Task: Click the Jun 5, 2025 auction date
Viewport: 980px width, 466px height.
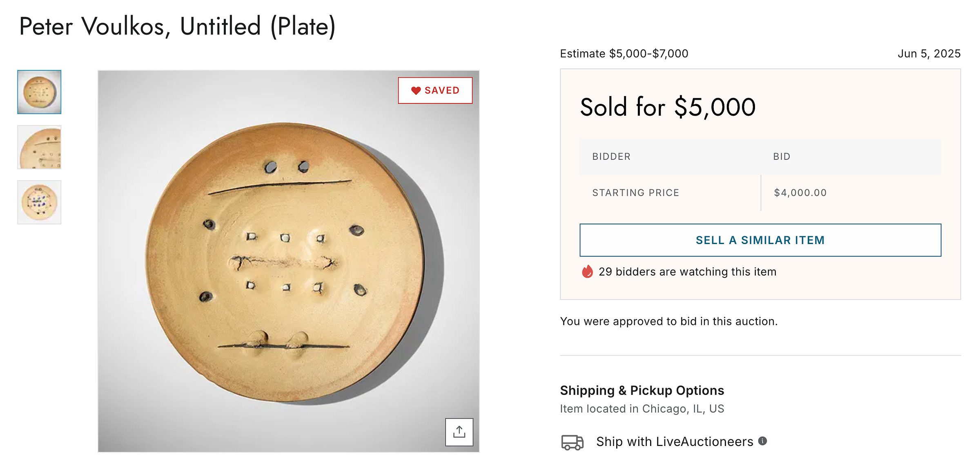Action: pos(929,54)
